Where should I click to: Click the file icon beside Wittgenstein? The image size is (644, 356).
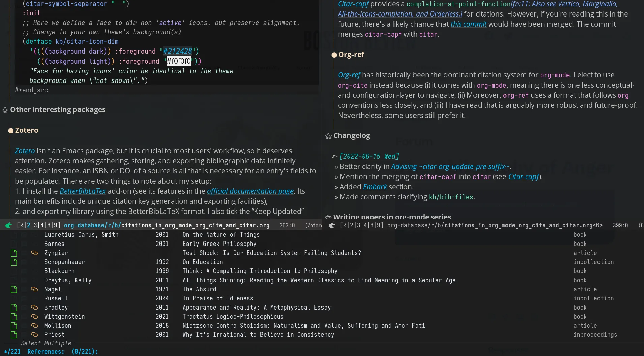pos(14,317)
